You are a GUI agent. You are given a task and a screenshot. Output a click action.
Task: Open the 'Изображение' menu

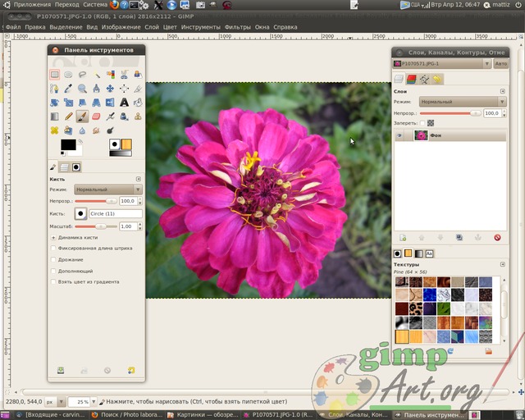[x=121, y=27]
